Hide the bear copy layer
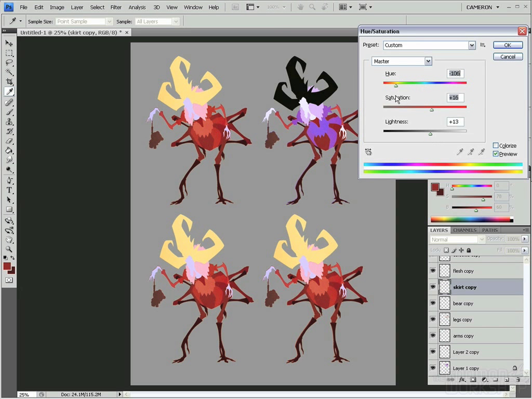This screenshot has width=532, height=399. [433, 303]
